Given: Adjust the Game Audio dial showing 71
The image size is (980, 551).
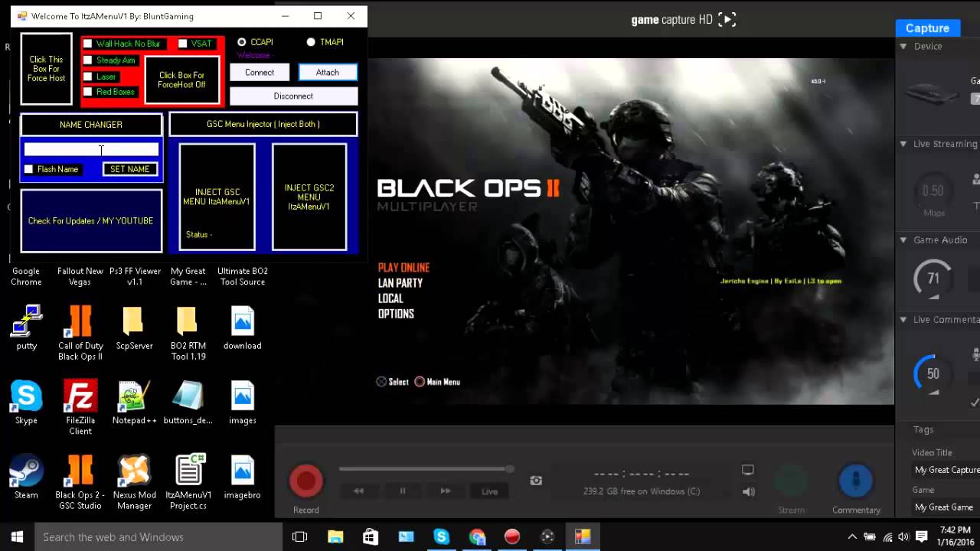Looking at the screenshot, I should pos(933,279).
